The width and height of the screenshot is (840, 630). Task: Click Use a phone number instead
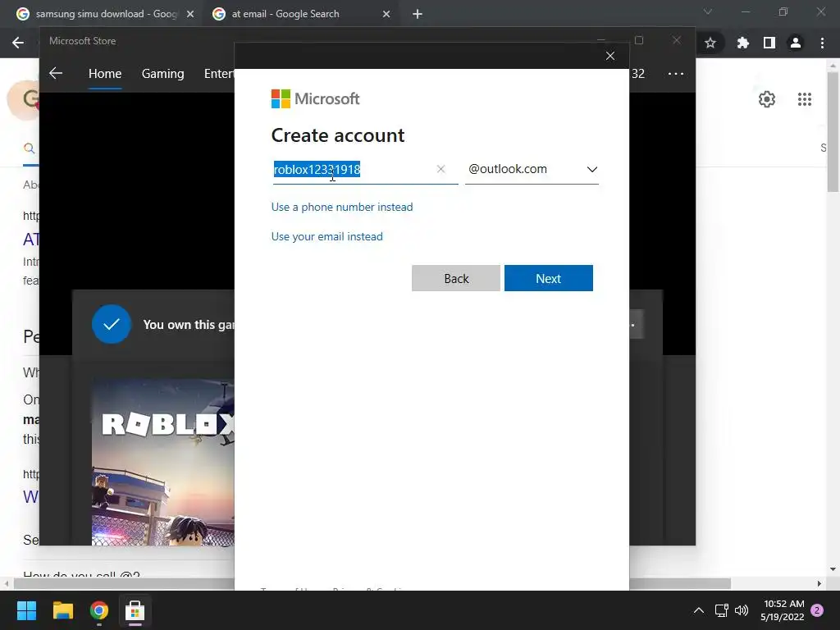[342, 207]
